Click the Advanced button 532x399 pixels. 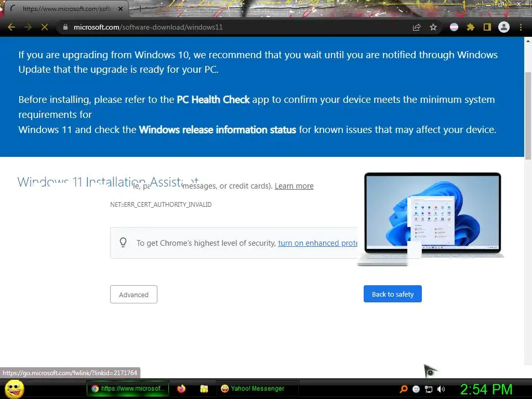(134, 294)
